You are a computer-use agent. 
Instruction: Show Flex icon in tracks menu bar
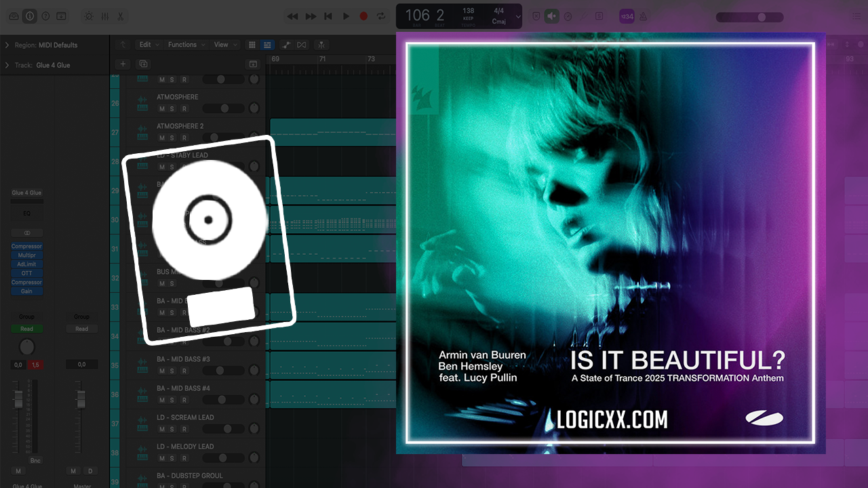pyautogui.click(x=302, y=45)
